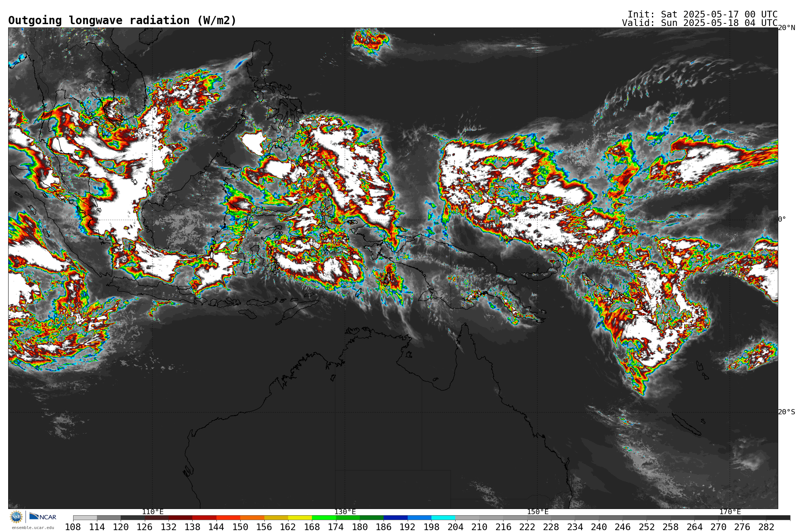The image size is (802, 532).
Task: Click the '252' color bar value
Action: pos(646,527)
